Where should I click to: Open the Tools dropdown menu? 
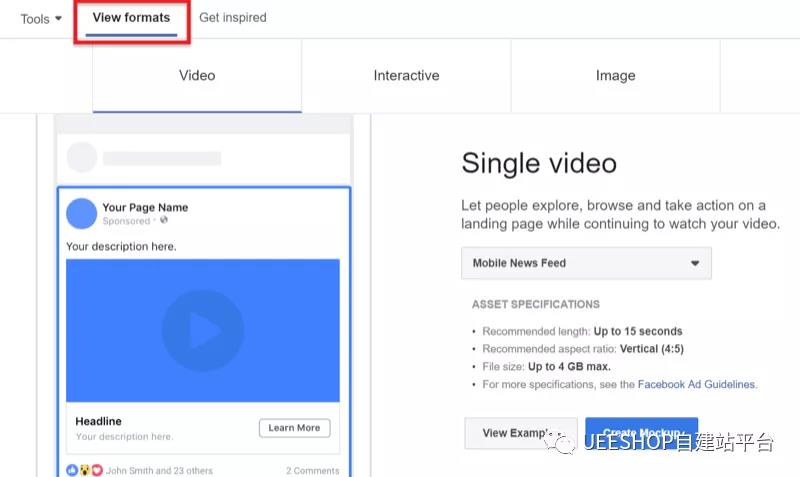pos(41,19)
